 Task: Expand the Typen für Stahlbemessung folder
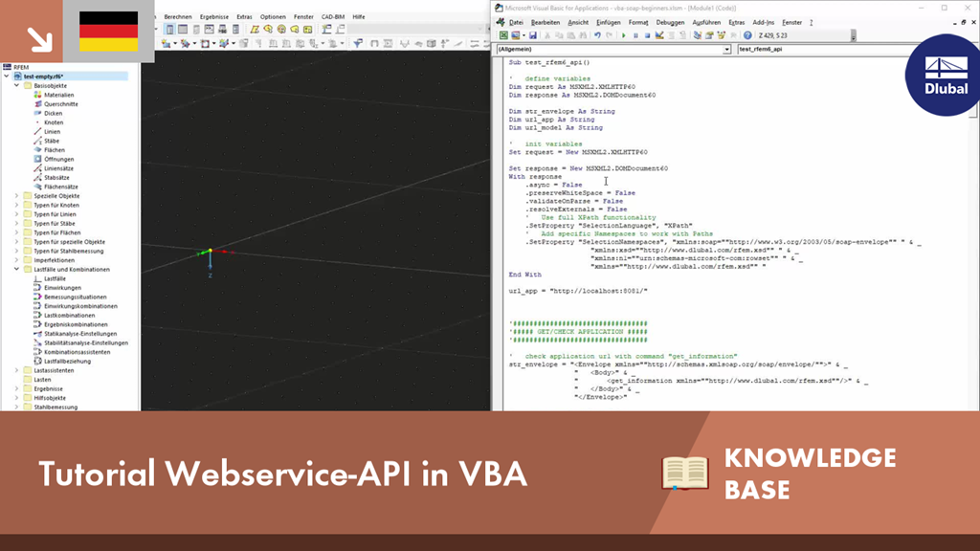[17, 252]
